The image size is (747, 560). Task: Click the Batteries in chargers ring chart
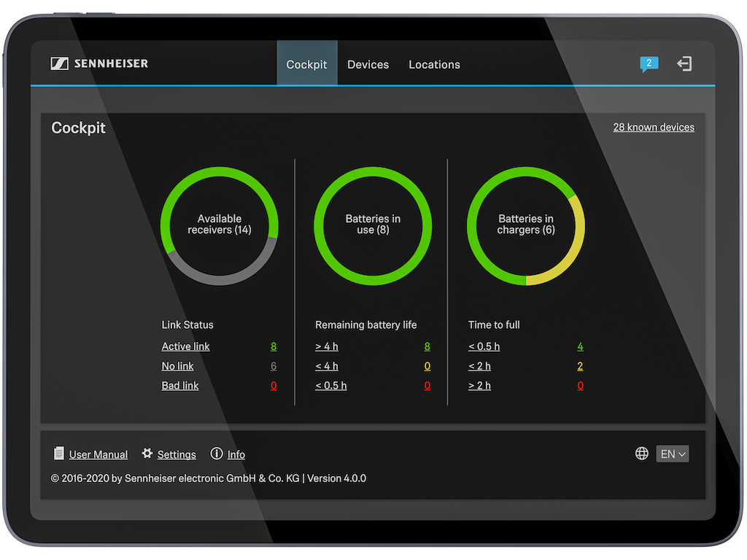pyautogui.click(x=525, y=225)
